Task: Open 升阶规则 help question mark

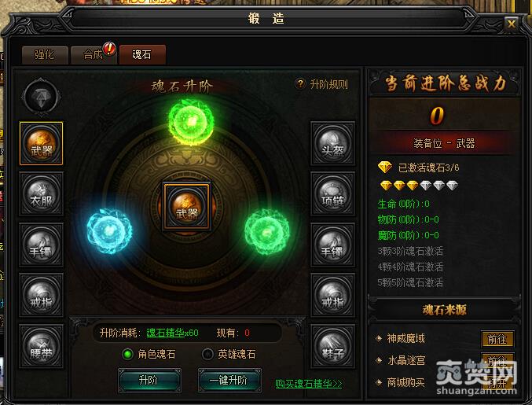Action: pos(300,83)
